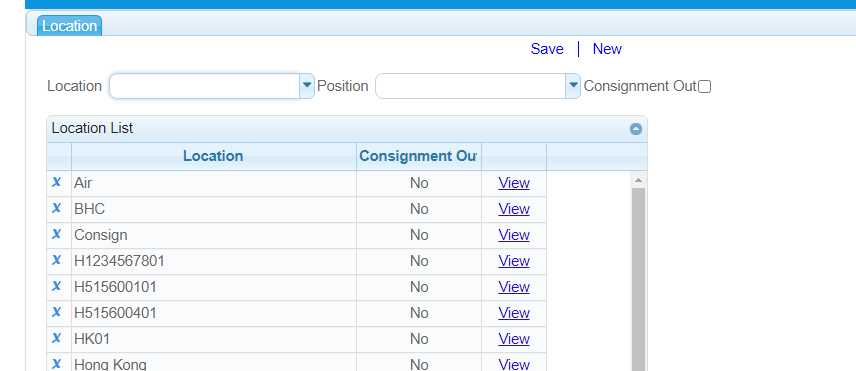Open View link for HK01

pos(514,339)
